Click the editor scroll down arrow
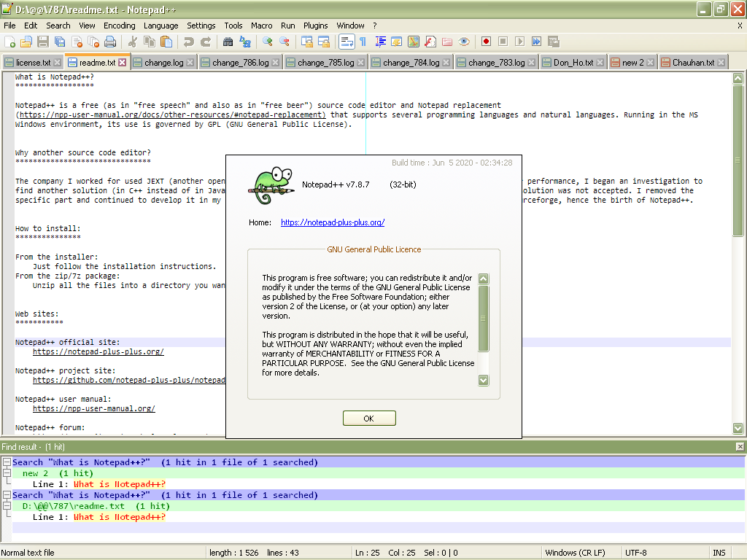 pyautogui.click(x=738, y=428)
